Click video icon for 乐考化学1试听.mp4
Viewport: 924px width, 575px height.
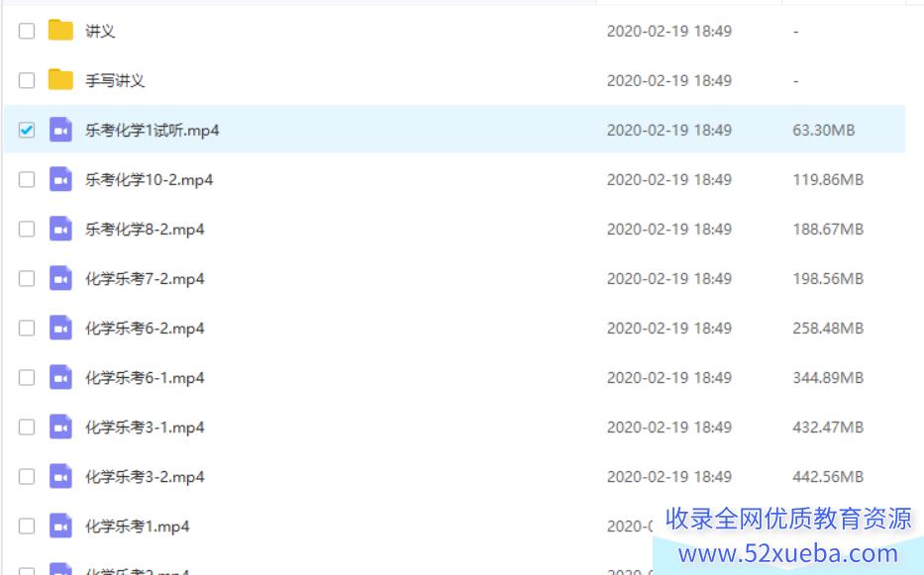[x=60, y=130]
